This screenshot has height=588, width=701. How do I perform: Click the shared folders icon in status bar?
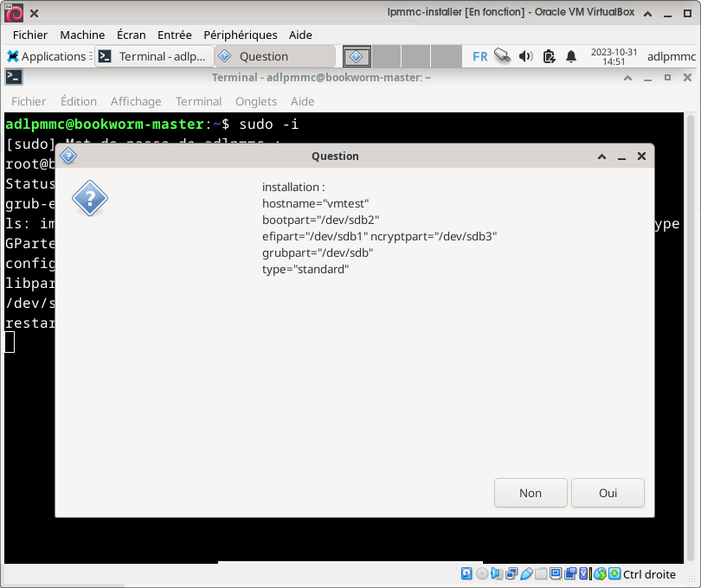click(x=541, y=573)
